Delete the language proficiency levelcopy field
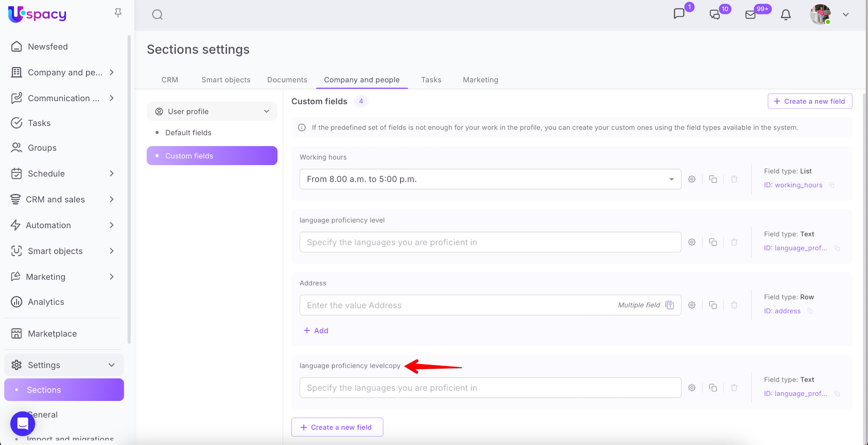This screenshot has height=445, width=868. point(734,388)
